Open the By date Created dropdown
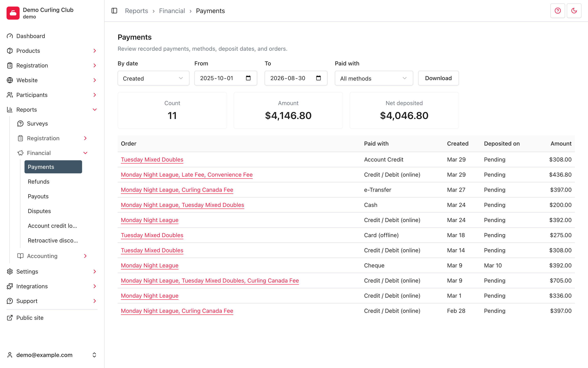Screen dimensions: 588x368 [153, 78]
